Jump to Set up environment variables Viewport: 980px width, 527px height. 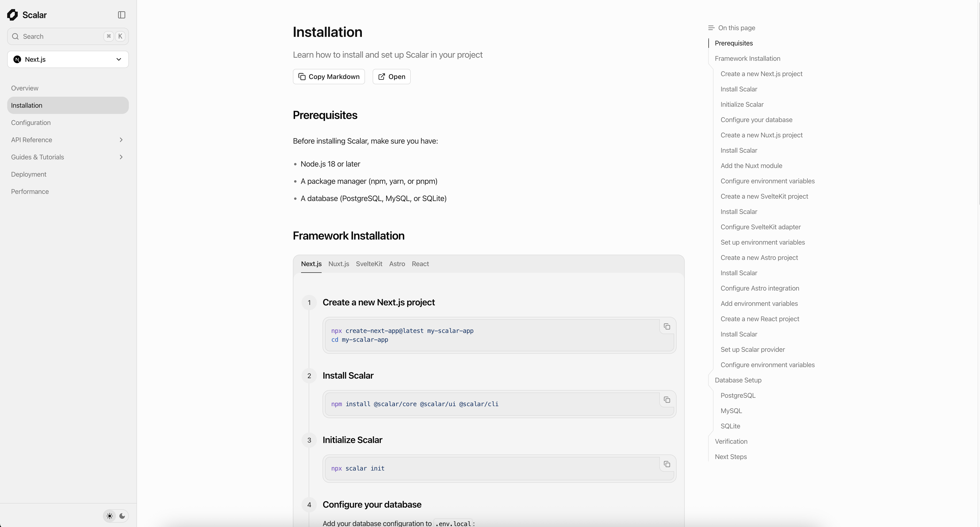pos(762,242)
